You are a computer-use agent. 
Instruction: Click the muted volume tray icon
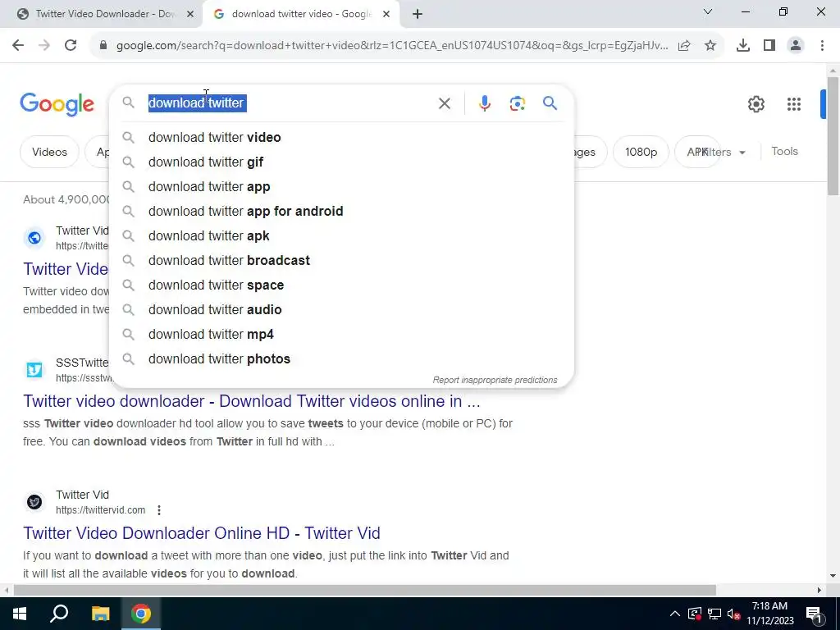tap(734, 614)
